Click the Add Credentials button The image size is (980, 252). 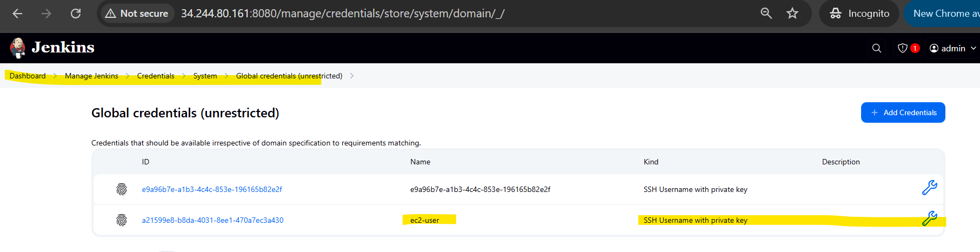tap(903, 112)
